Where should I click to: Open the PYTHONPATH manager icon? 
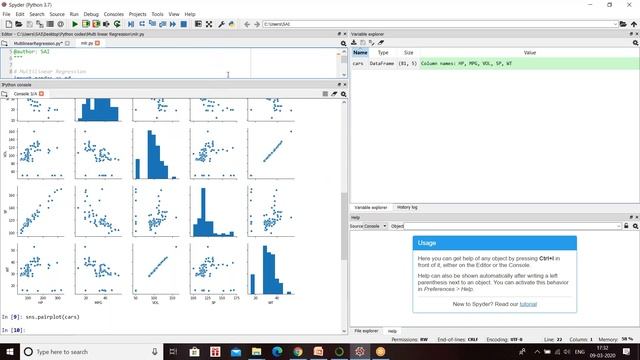(232, 24)
